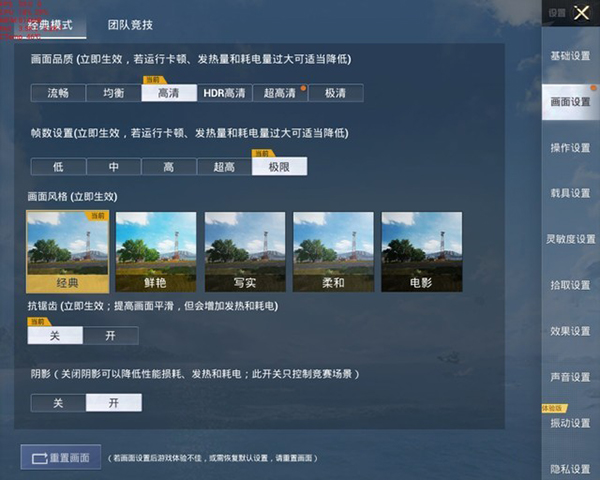The image size is (600, 480).
Task: Open 拾取设置 in the sidebar
Action: point(570,285)
